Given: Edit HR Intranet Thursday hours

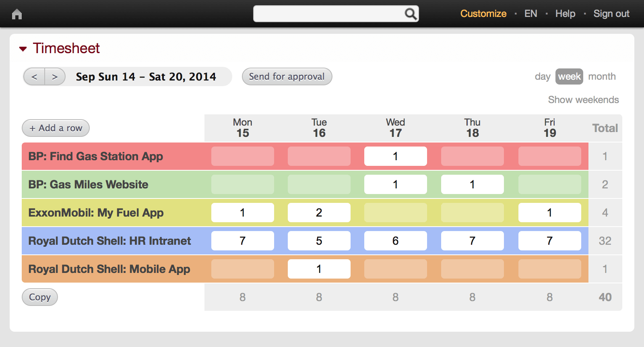Looking at the screenshot, I should 473,241.
